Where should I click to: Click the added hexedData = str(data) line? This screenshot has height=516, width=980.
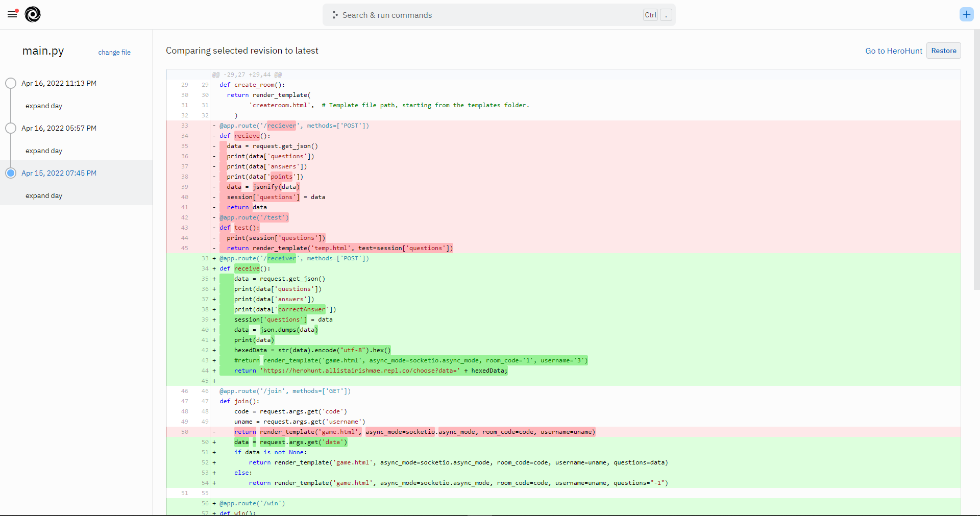(x=563, y=350)
